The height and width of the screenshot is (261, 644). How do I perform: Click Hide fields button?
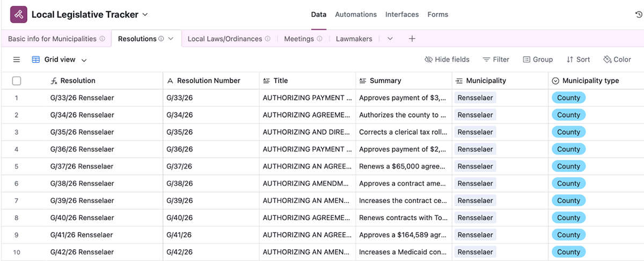(447, 60)
